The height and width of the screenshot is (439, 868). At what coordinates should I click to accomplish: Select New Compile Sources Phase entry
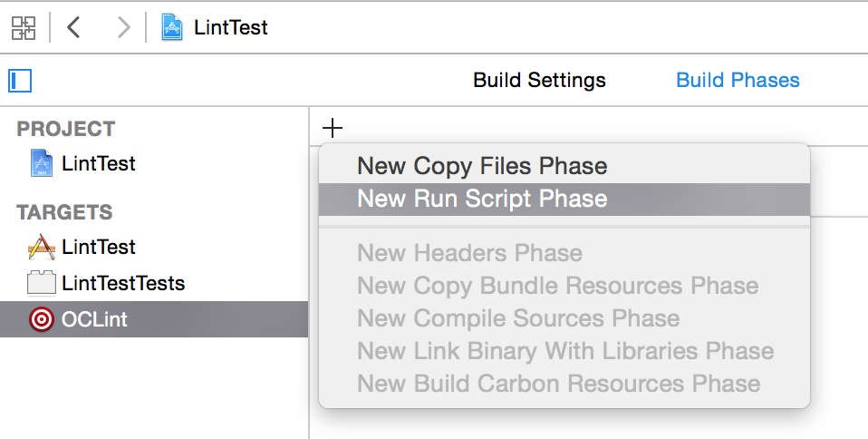tap(518, 318)
